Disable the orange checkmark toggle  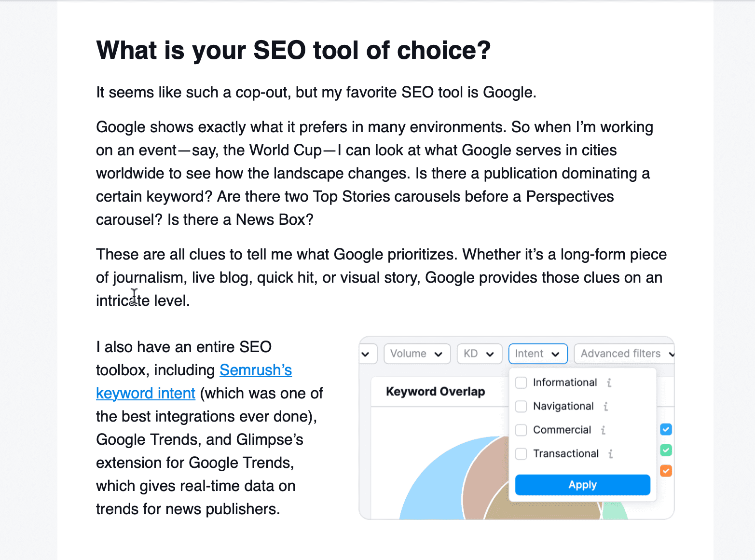(666, 471)
